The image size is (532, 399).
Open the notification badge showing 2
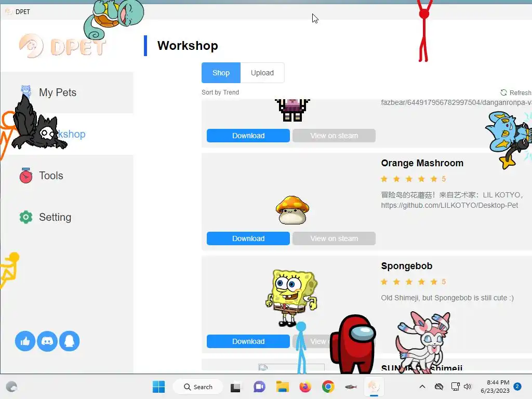point(517,387)
